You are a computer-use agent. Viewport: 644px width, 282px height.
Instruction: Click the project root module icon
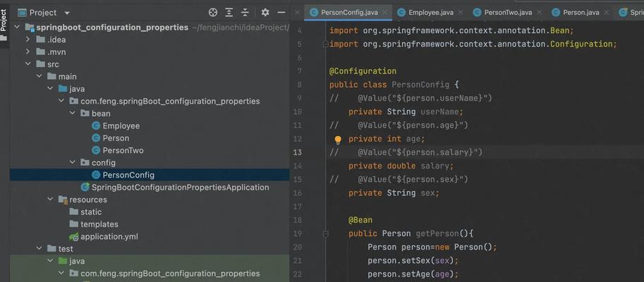pos(30,27)
